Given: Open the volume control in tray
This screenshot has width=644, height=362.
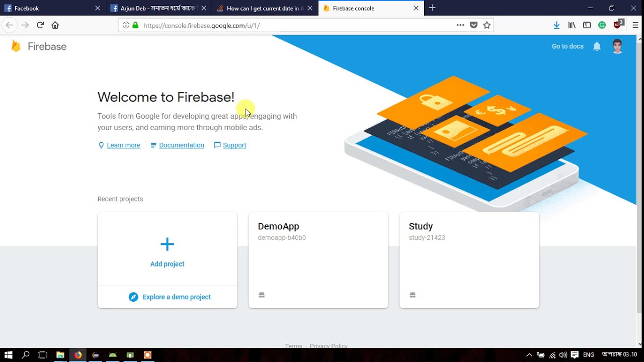Looking at the screenshot, I should click(563, 355).
